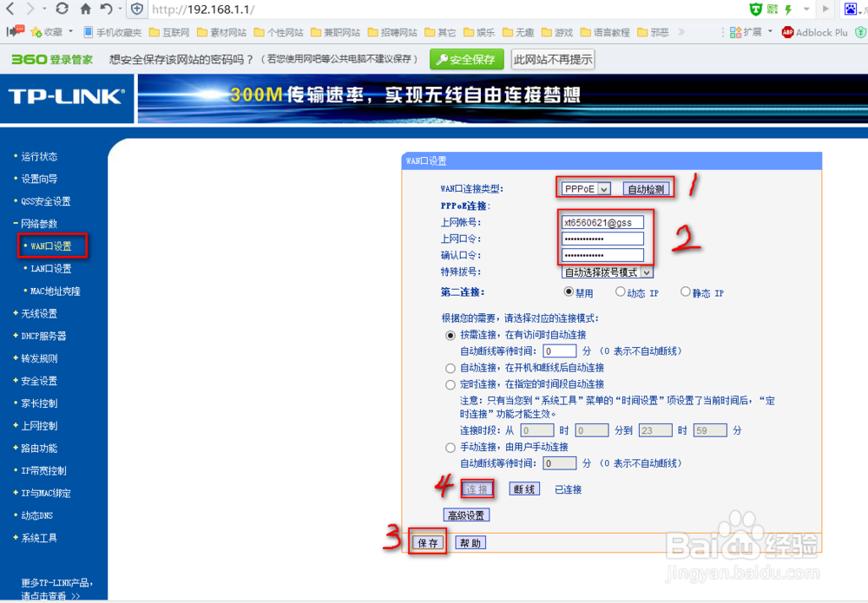Refresh the page in the browser
The image size is (868, 603).
tap(60, 10)
